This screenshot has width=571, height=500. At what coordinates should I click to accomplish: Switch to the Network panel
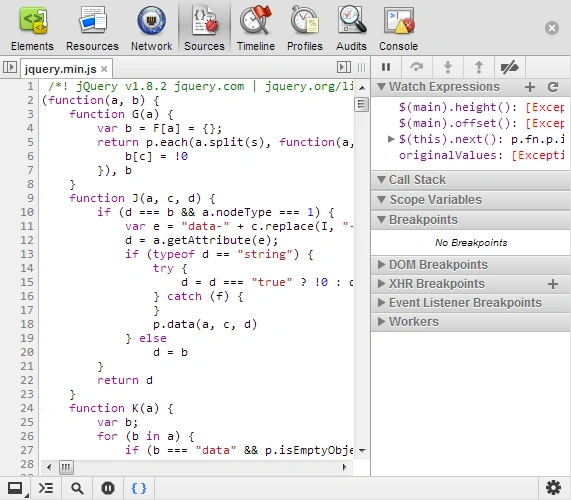pos(151,29)
